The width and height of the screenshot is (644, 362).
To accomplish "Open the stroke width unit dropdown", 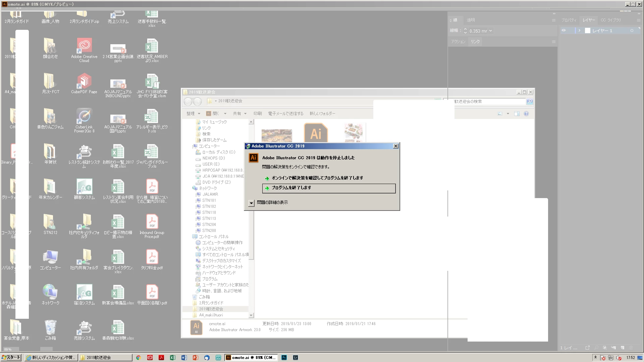I will click(x=491, y=31).
